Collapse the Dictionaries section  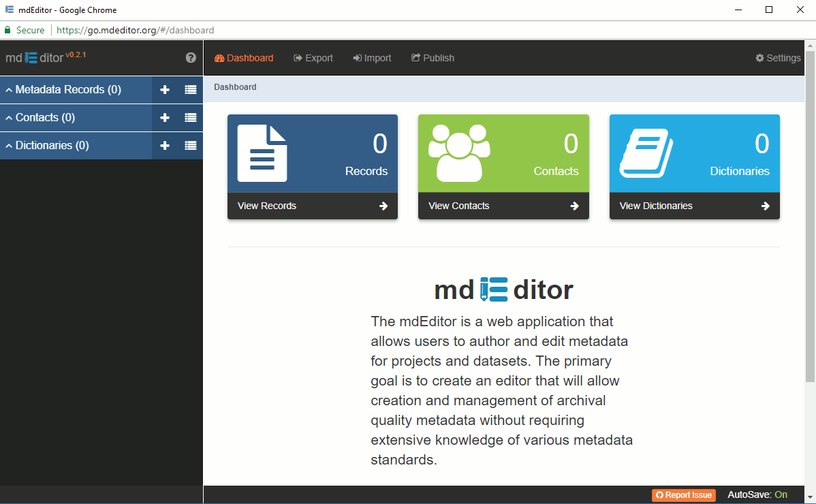pos(9,146)
